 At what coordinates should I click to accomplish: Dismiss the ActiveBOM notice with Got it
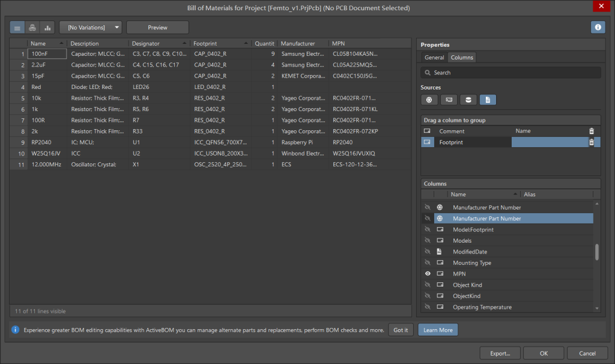(401, 330)
